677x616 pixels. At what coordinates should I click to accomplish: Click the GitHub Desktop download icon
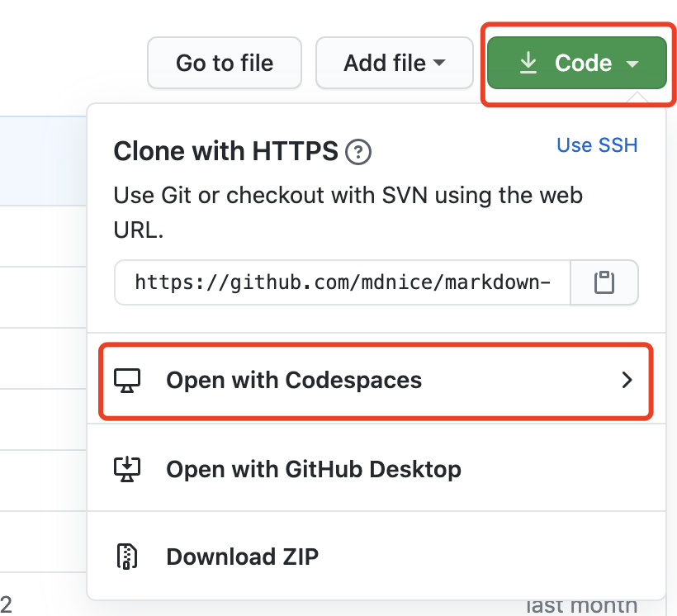tap(127, 469)
